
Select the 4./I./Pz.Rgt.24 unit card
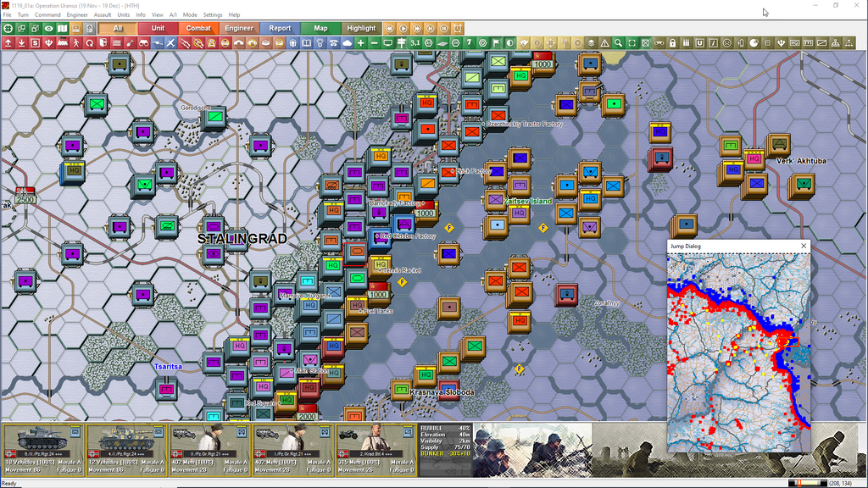tap(126, 450)
